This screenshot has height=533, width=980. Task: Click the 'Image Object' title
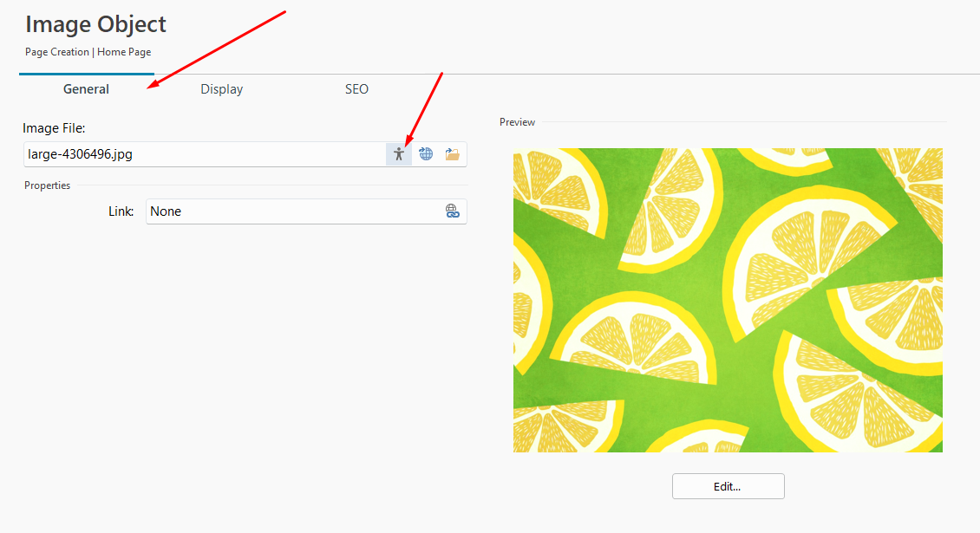(x=95, y=23)
